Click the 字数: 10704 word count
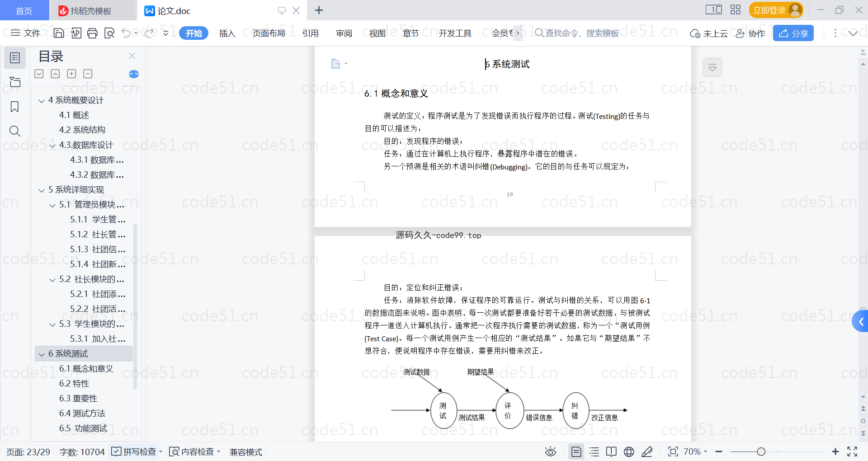The image size is (868, 461). [82, 452]
